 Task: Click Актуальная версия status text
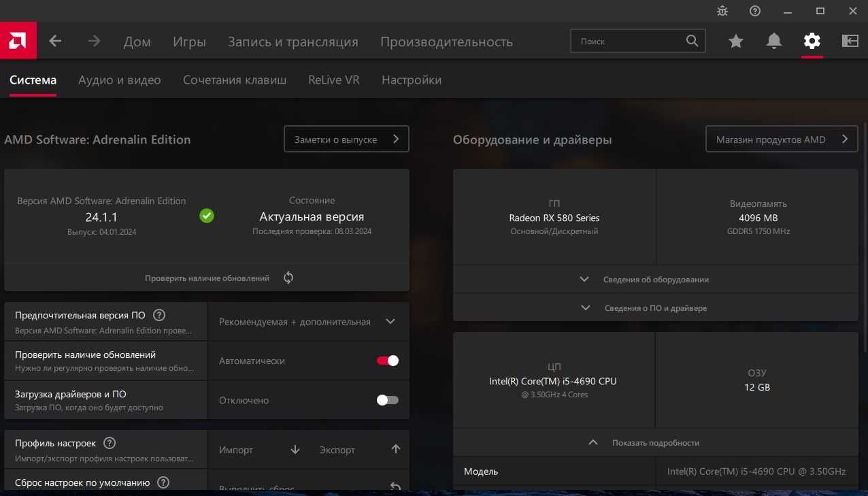click(x=312, y=217)
